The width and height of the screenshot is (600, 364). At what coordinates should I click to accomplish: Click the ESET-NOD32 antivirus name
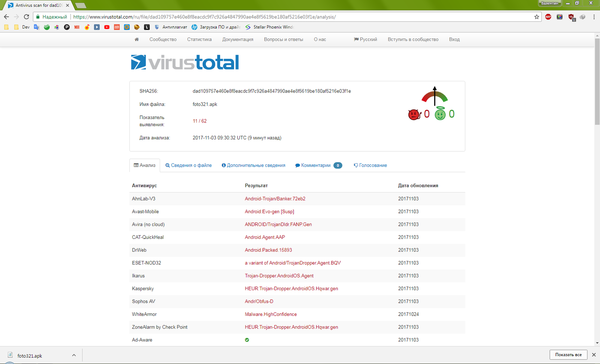point(146,263)
